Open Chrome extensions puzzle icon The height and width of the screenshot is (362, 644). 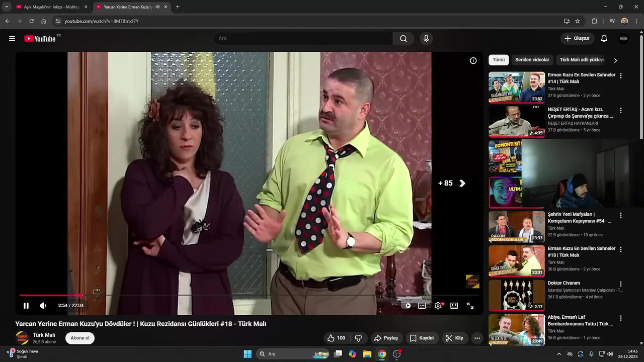[594, 21]
